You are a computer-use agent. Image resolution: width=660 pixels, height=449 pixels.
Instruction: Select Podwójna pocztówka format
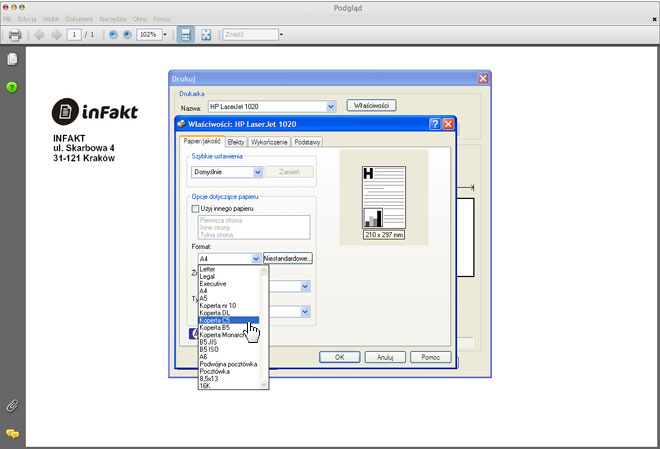point(229,364)
